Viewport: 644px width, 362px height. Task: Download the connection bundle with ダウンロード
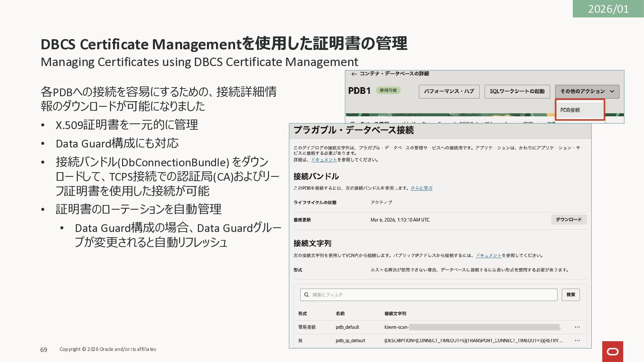[569, 220]
